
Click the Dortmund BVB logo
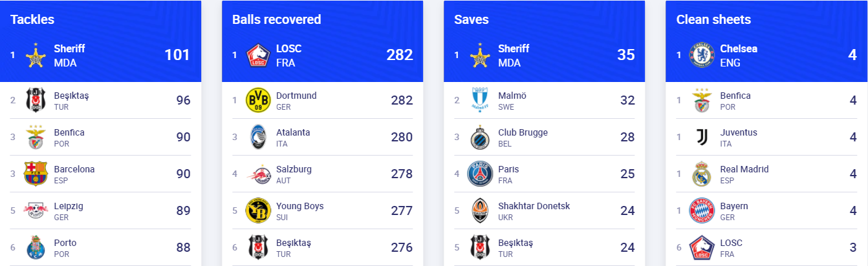coord(258,100)
